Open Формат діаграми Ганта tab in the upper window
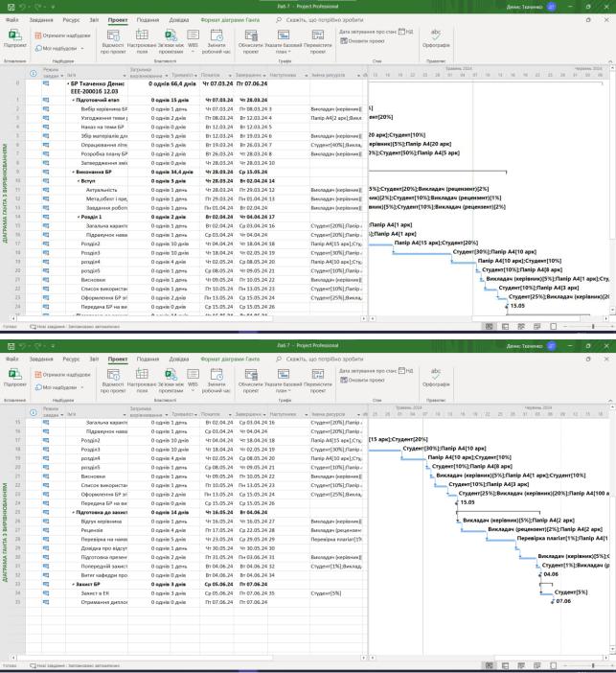Screen dimensions: 616x673 (230, 20)
